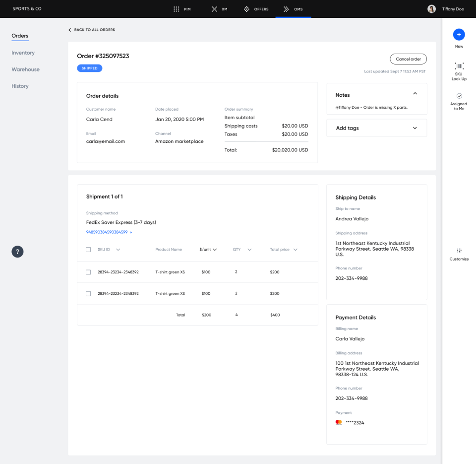Open the XM module icon

(x=214, y=9)
